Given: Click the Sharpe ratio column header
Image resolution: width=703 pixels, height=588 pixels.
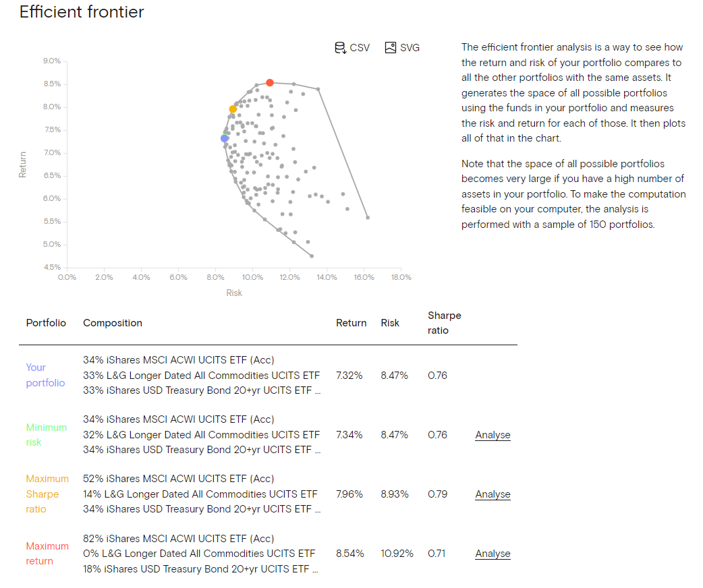Looking at the screenshot, I should coord(444,323).
